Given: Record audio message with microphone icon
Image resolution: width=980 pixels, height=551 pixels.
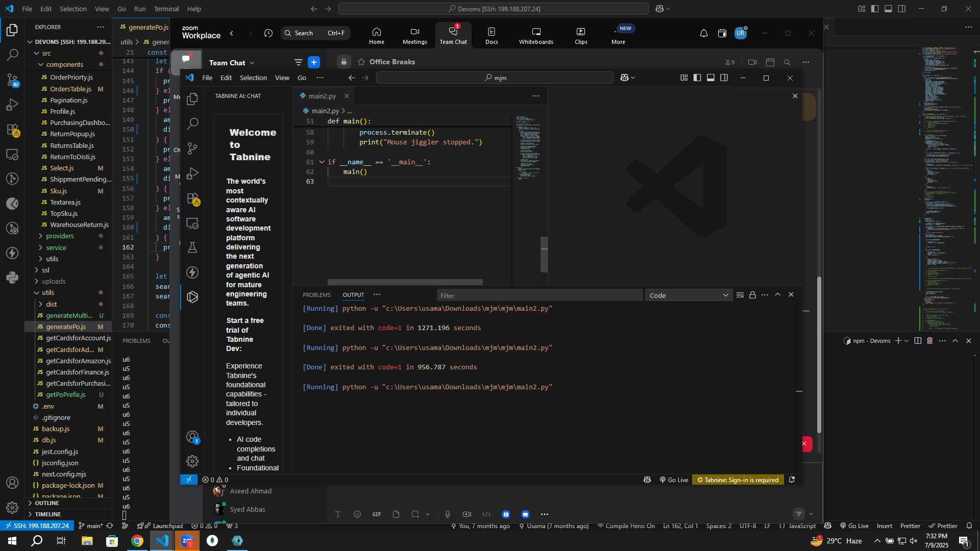Looking at the screenshot, I should (x=448, y=514).
